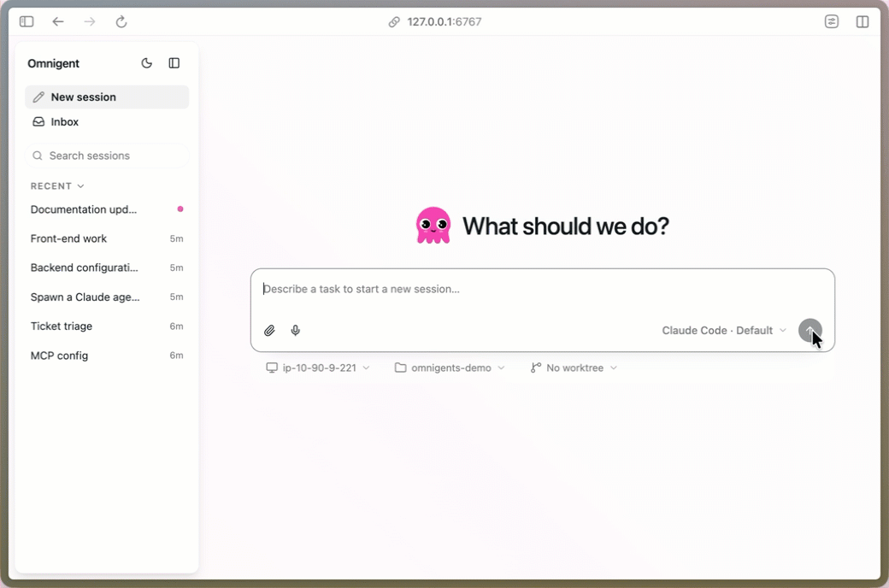Click the monitor icon beside ip-10-90-9-221

[x=272, y=368]
